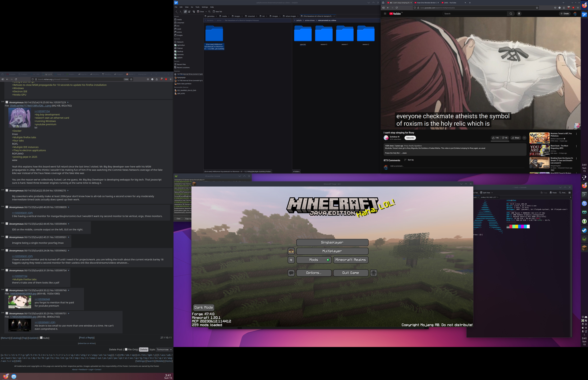Switch to the 4chan images tab
The height and width of the screenshot is (380, 588).
coord(291,16)
